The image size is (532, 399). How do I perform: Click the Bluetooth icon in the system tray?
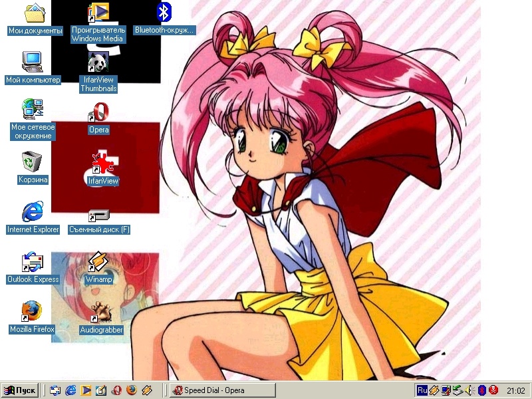481,390
